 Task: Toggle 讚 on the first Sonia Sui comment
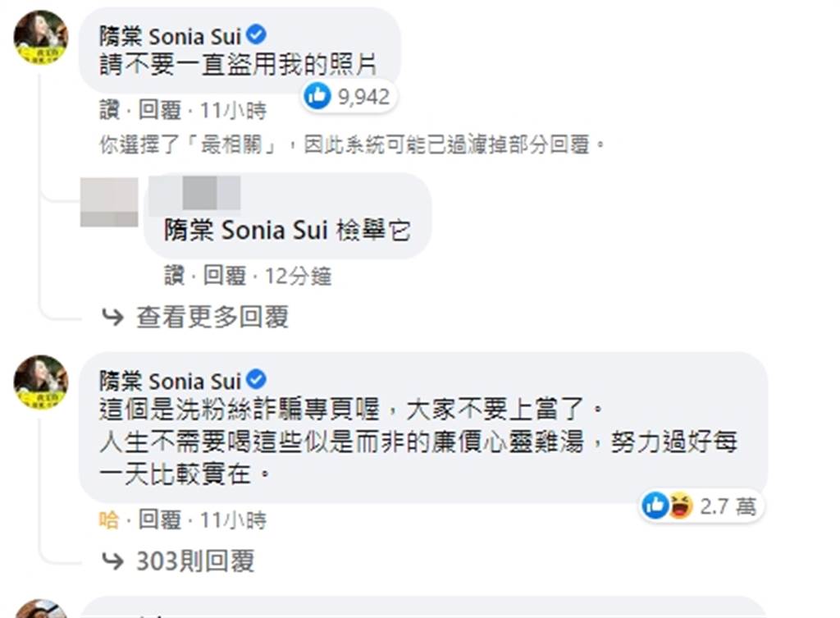coord(109,110)
